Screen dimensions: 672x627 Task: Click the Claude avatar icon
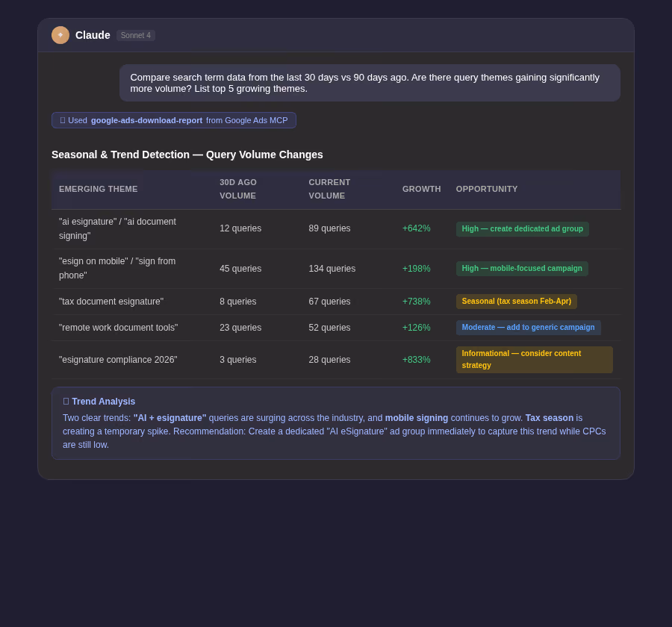point(60,35)
